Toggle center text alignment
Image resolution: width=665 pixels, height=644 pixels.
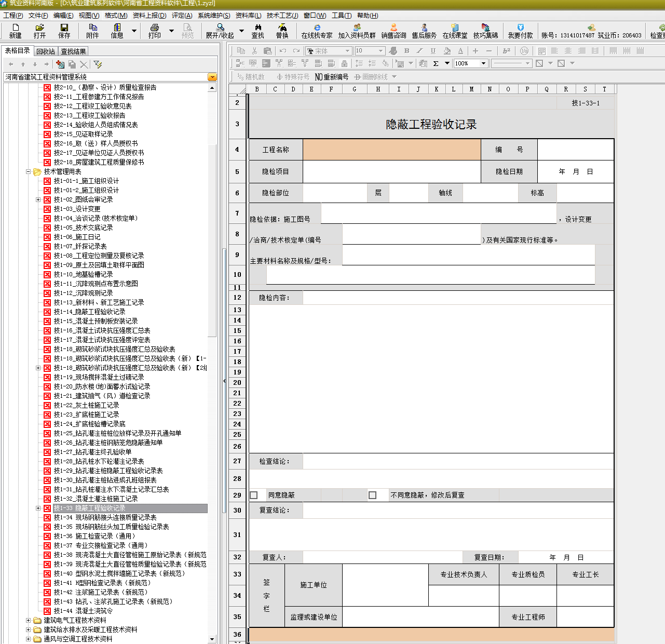click(568, 50)
